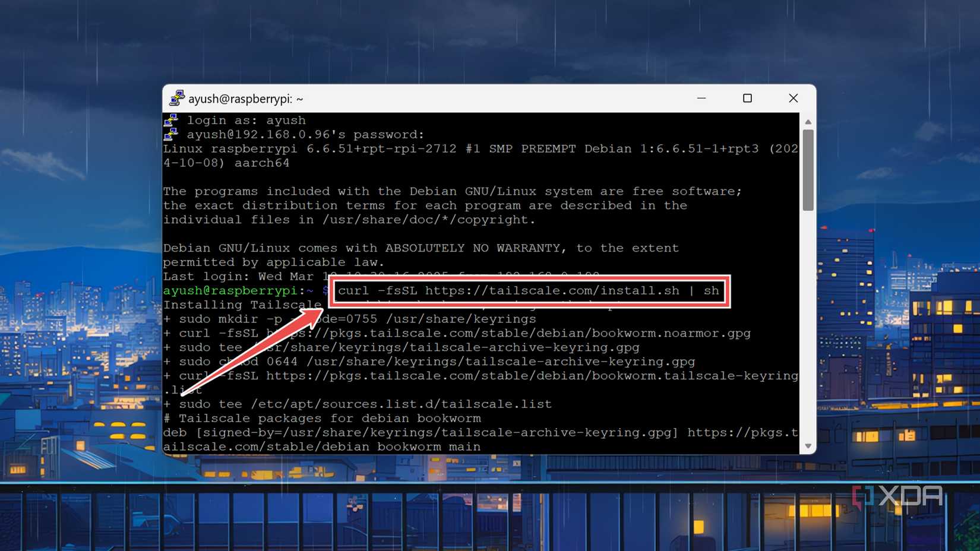Image resolution: width=980 pixels, height=551 pixels.
Task: Click the tailscale.com/install.sh URL
Action: coord(552,291)
